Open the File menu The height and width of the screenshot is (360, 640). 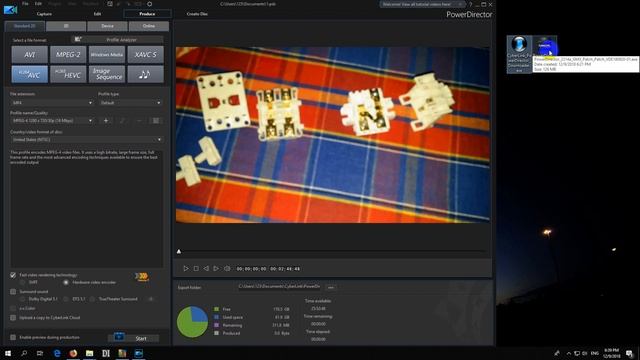pos(25,4)
